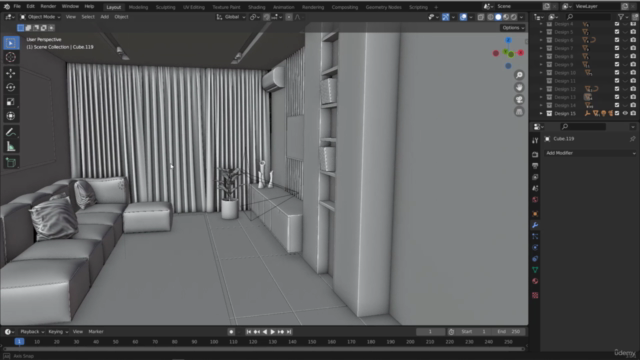Open the View Layer properties tab
The image size is (640, 360).
[x=535, y=177]
